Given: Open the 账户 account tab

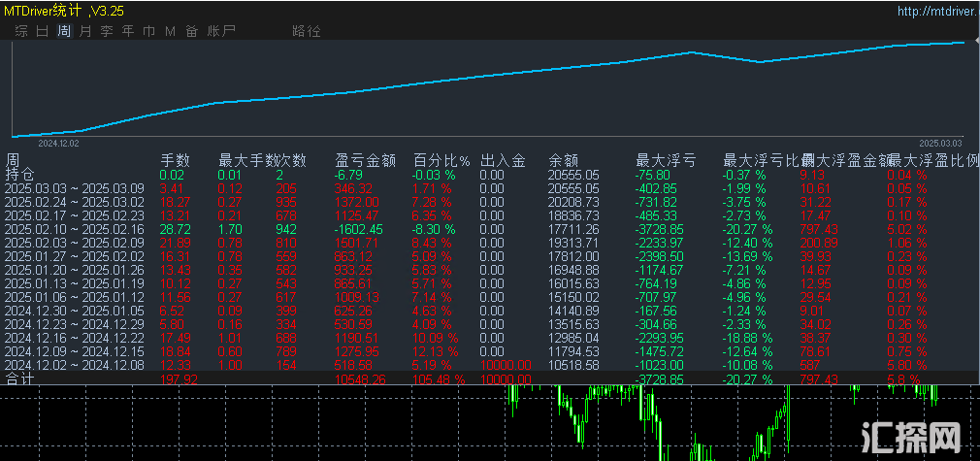Looking at the screenshot, I should pos(221,31).
